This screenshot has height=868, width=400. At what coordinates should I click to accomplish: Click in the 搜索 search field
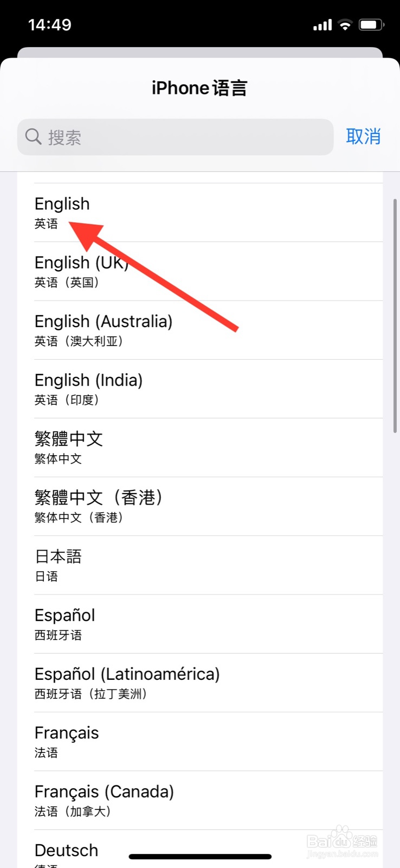coord(175,137)
